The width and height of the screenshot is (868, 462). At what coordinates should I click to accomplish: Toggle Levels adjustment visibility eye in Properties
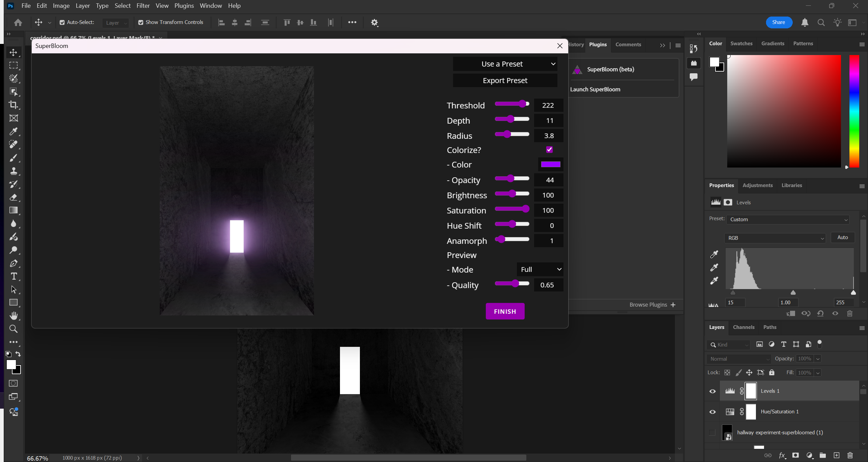[835, 313]
